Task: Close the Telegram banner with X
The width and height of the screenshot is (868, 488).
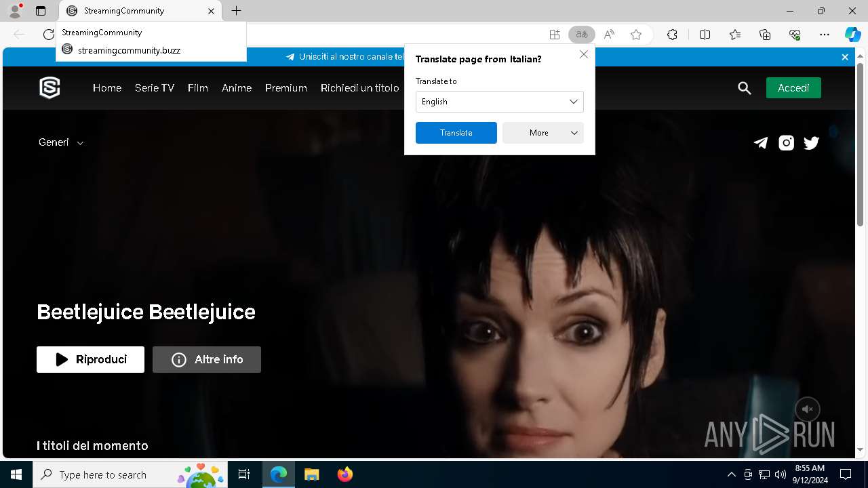Action: [845, 57]
